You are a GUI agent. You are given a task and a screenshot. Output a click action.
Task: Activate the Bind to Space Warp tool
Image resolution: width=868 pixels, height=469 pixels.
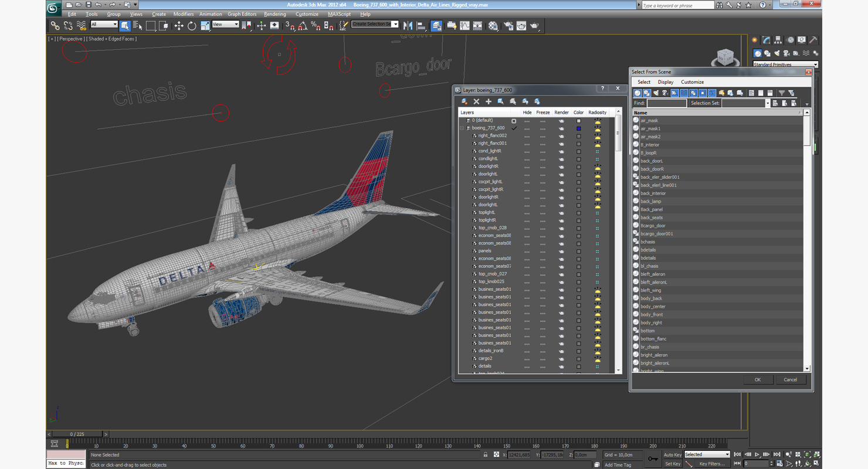tap(81, 26)
